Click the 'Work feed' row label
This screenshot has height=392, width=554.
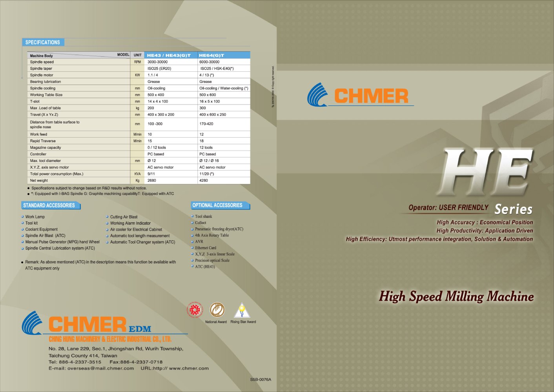[x=38, y=134]
